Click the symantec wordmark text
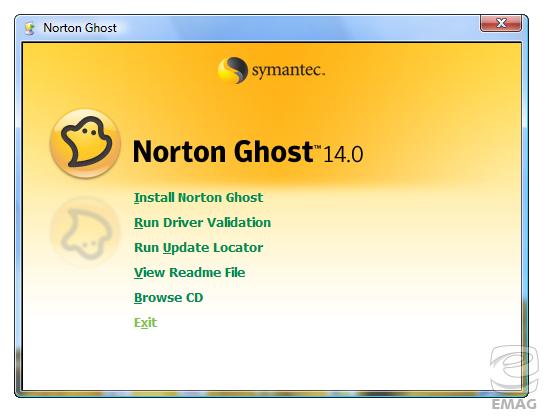The image size is (547, 416). coord(288,70)
